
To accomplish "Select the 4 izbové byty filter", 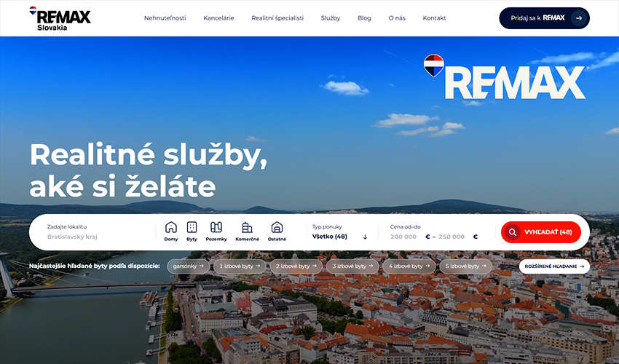I will click(x=409, y=266).
